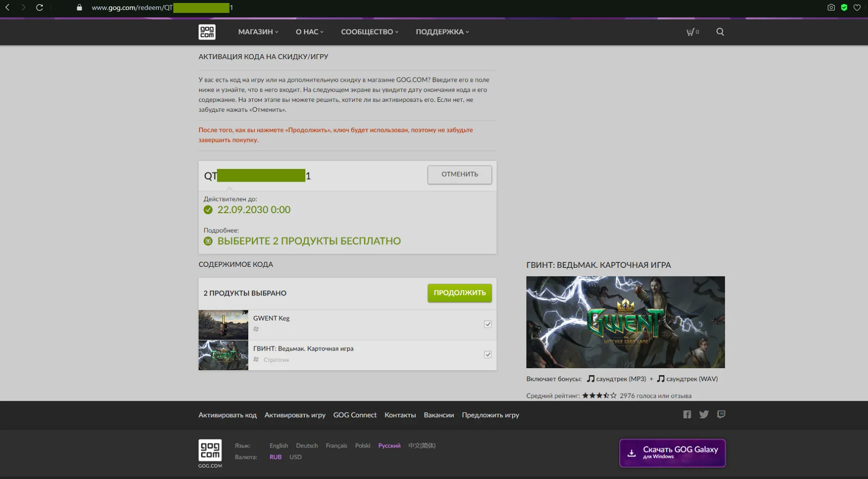Screen dimensions: 868x479
Task: Open the О НАС menu
Action: [309, 32]
